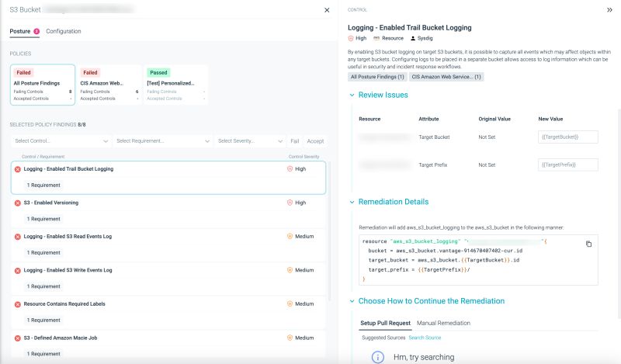Click red failed icon for S3 Enabled Versioning
621x364 pixels.
pyautogui.click(x=18, y=203)
